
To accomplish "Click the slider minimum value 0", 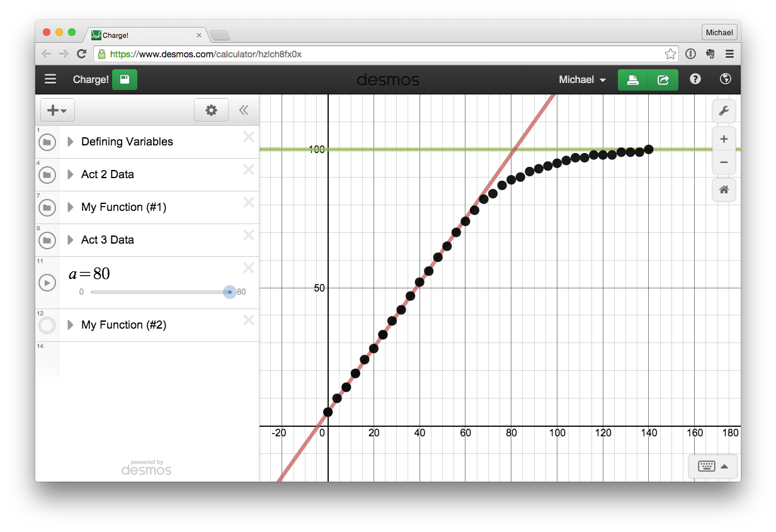I will (x=81, y=292).
